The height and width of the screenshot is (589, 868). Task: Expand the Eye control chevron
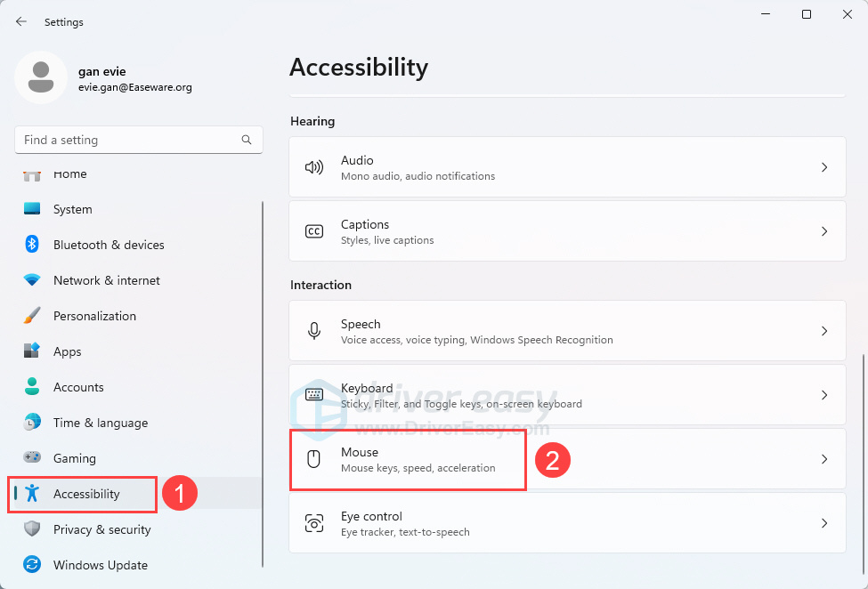(823, 522)
